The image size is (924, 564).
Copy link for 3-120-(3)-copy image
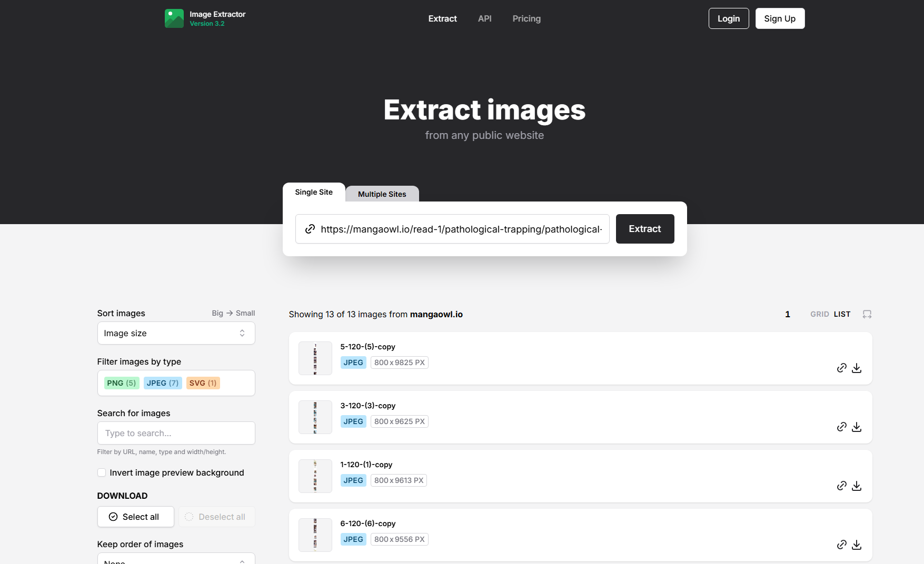[x=841, y=427]
